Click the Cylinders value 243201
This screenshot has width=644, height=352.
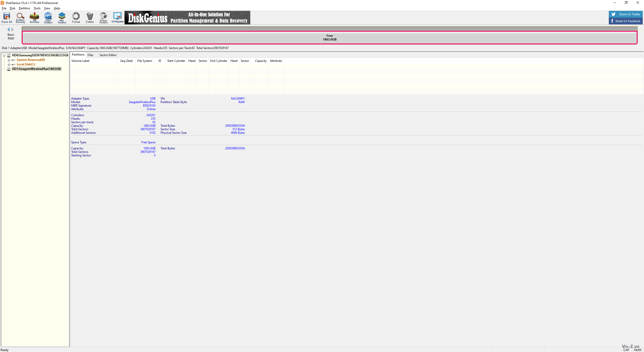(x=151, y=115)
